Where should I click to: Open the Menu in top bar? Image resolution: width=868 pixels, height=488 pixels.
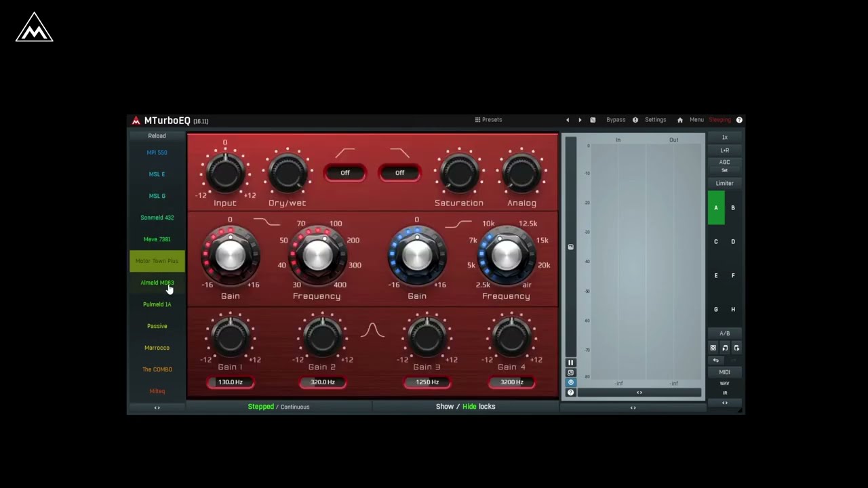click(x=696, y=120)
